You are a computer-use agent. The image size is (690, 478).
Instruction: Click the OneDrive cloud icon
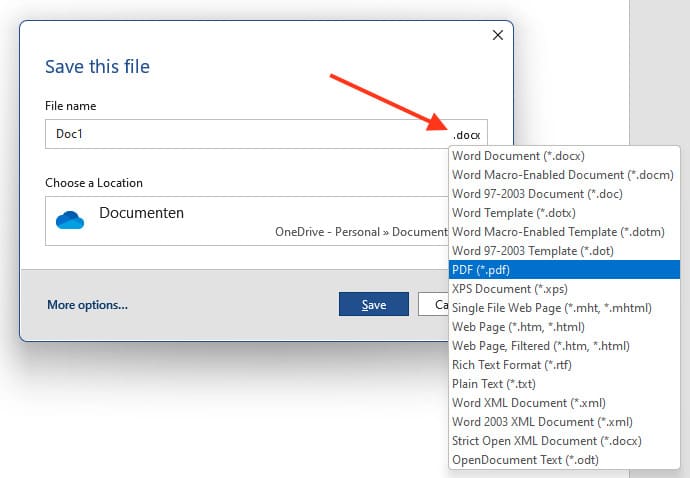click(x=70, y=220)
